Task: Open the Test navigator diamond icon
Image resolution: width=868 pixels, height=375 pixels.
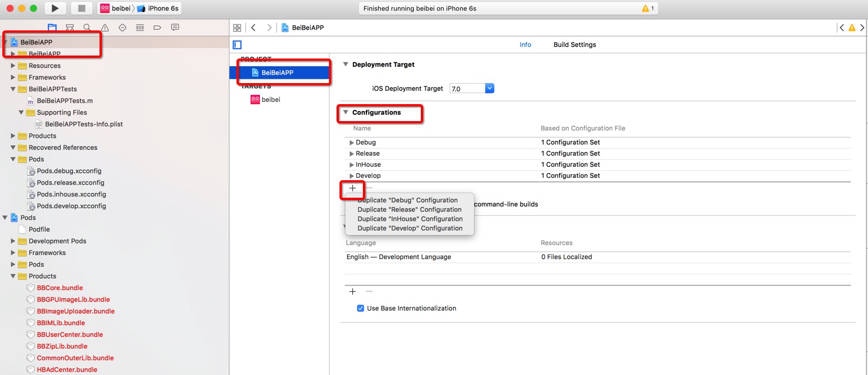Action: tap(122, 27)
